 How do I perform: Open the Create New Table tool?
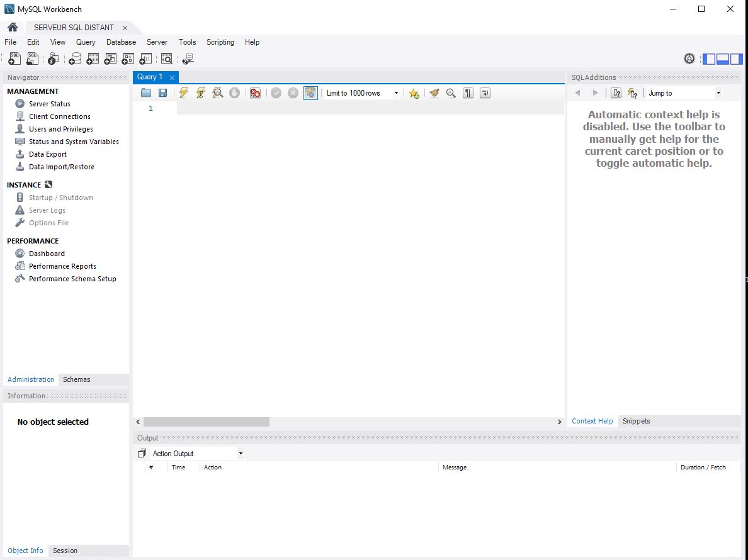(93, 58)
